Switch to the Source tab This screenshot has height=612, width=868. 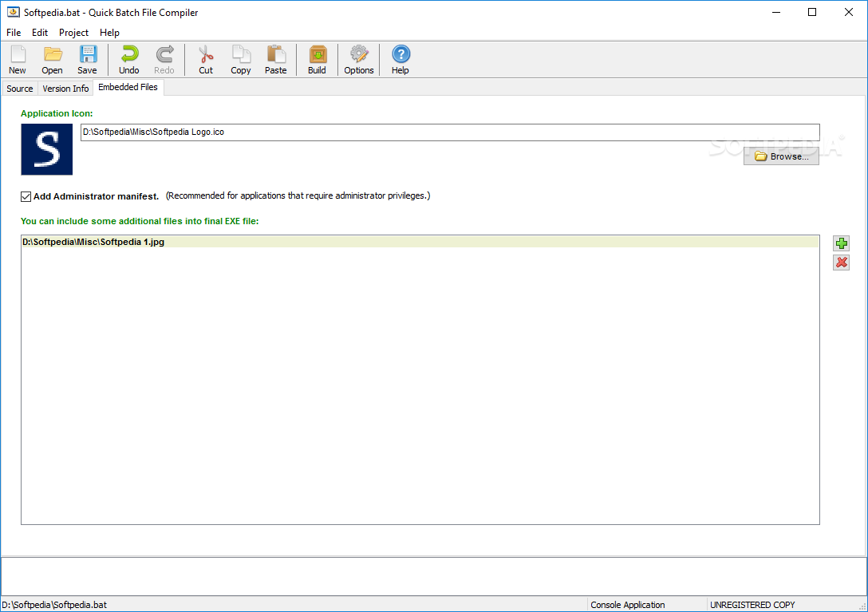coord(20,89)
